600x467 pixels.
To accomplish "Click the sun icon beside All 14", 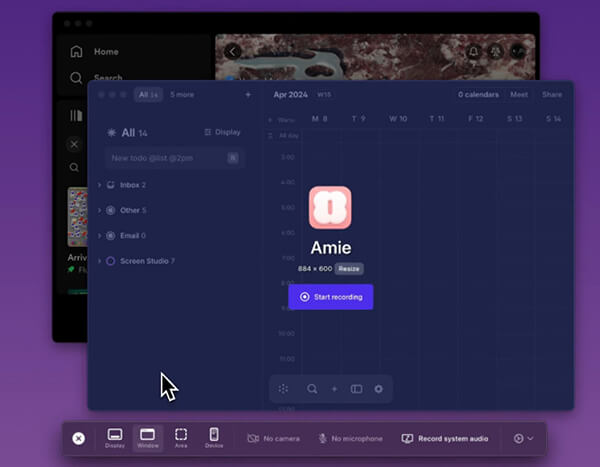I will point(111,132).
